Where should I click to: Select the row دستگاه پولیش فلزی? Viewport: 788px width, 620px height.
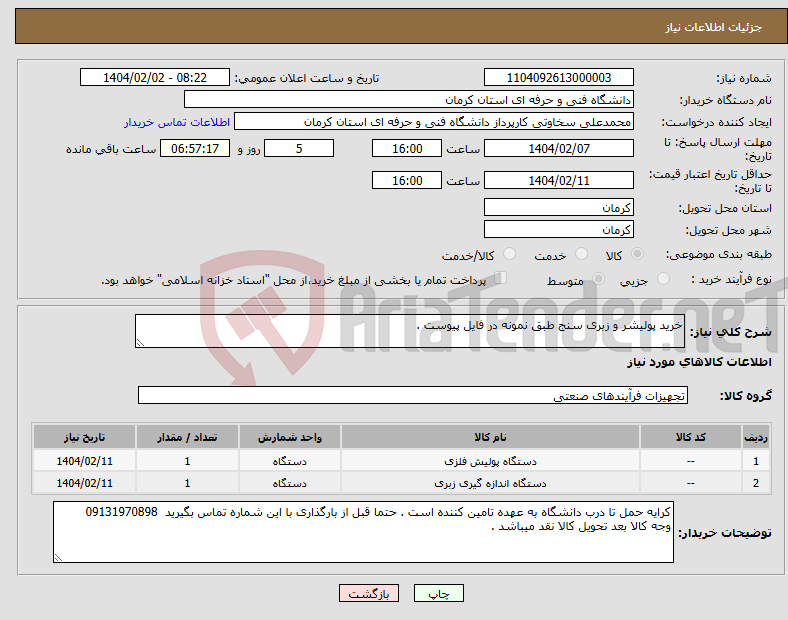[402, 461]
